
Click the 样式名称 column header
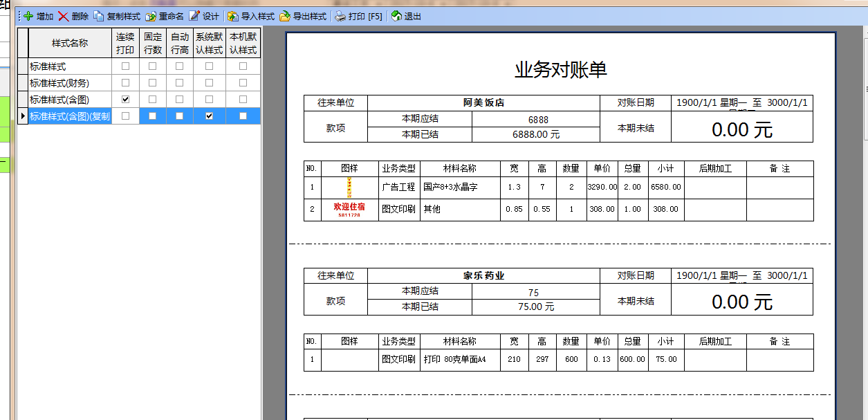click(70, 43)
